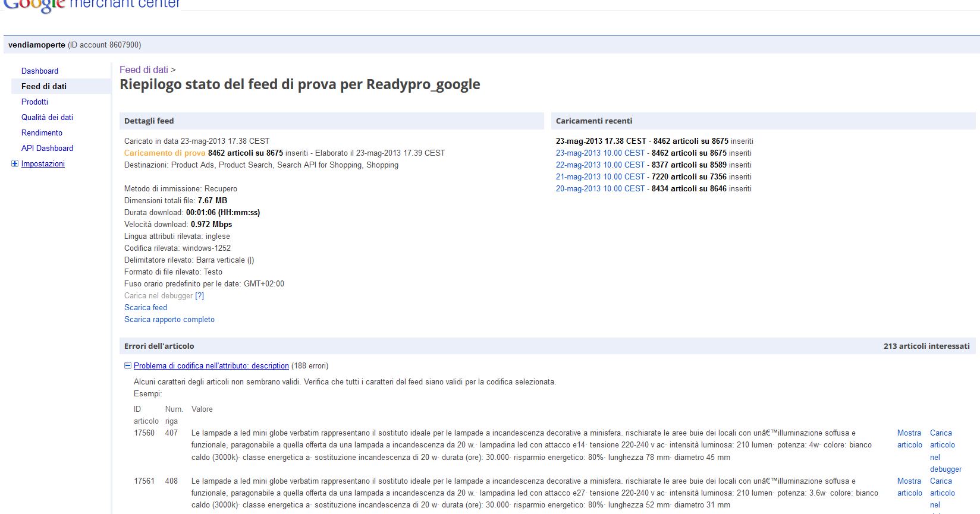Expand the Impostazioni plus icon
The width and height of the screenshot is (980, 514).
tap(15, 163)
